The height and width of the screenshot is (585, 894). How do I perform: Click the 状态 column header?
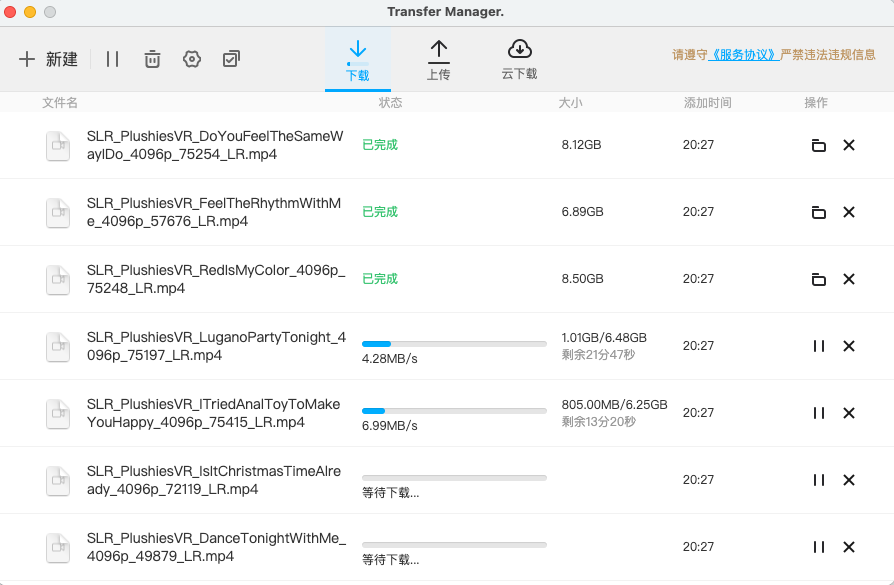[x=391, y=103]
